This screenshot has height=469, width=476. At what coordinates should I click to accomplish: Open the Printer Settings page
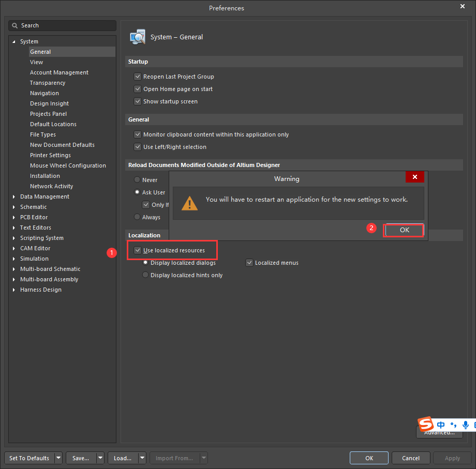(50, 155)
